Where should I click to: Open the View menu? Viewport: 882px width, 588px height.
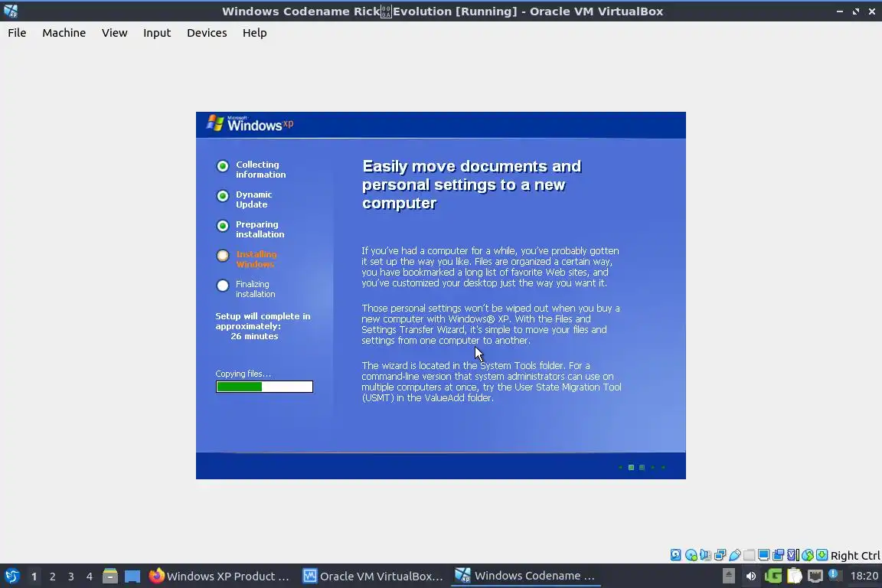pos(115,33)
